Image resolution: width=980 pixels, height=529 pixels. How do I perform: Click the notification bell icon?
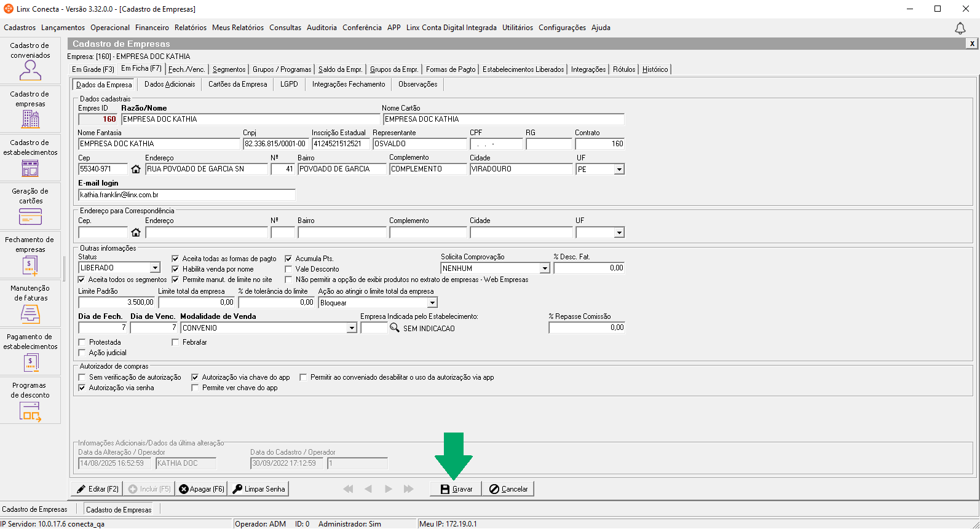tap(960, 28)
